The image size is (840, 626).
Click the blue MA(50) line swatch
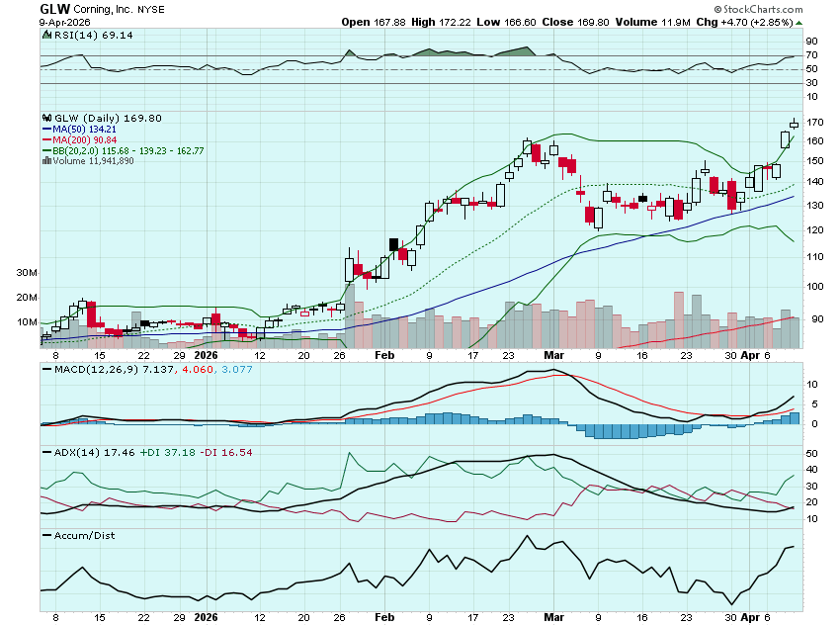(x=47, y=129)
